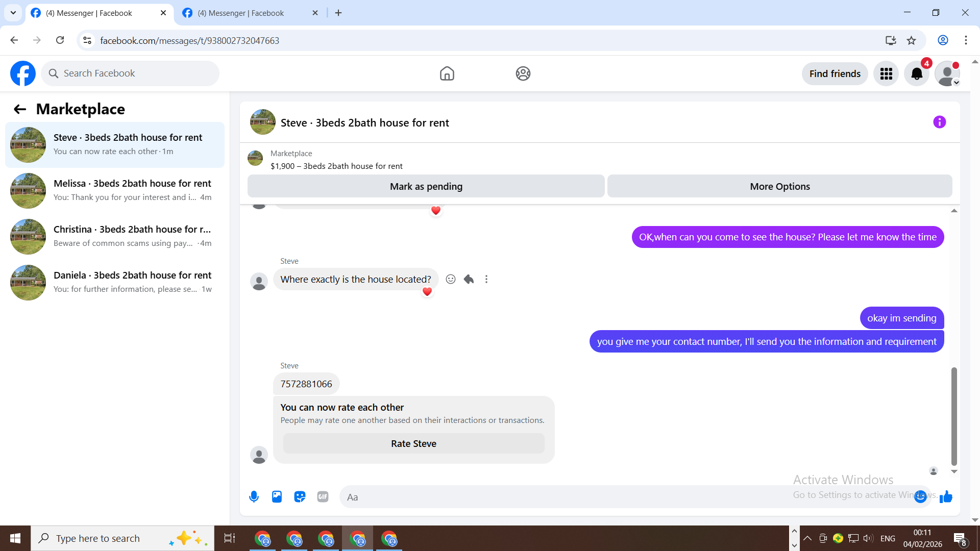Show hidden system tray icons

click(x=807, y=538)
